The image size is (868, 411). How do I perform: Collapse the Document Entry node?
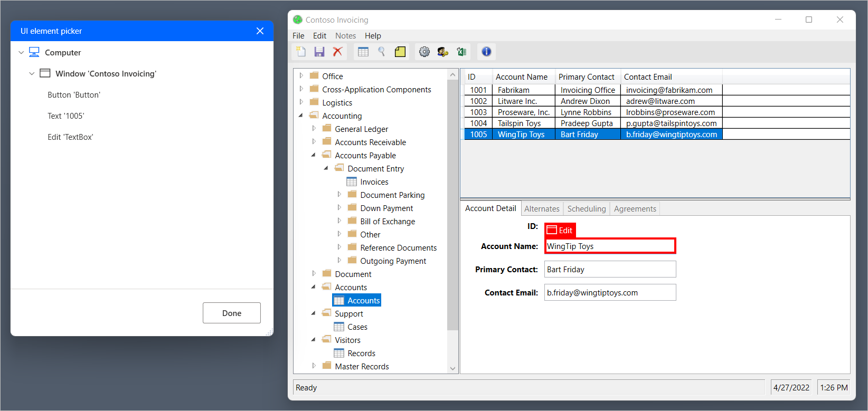326,168
